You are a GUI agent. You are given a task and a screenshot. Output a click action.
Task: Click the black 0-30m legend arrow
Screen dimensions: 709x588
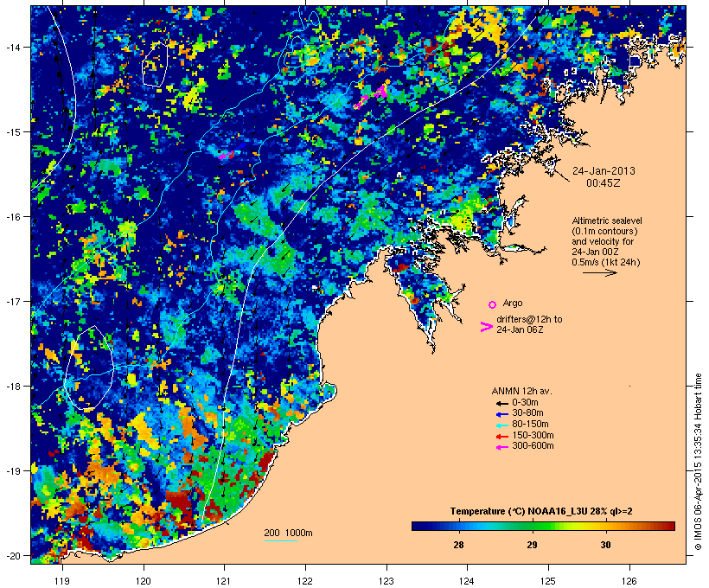click(502, 403)
